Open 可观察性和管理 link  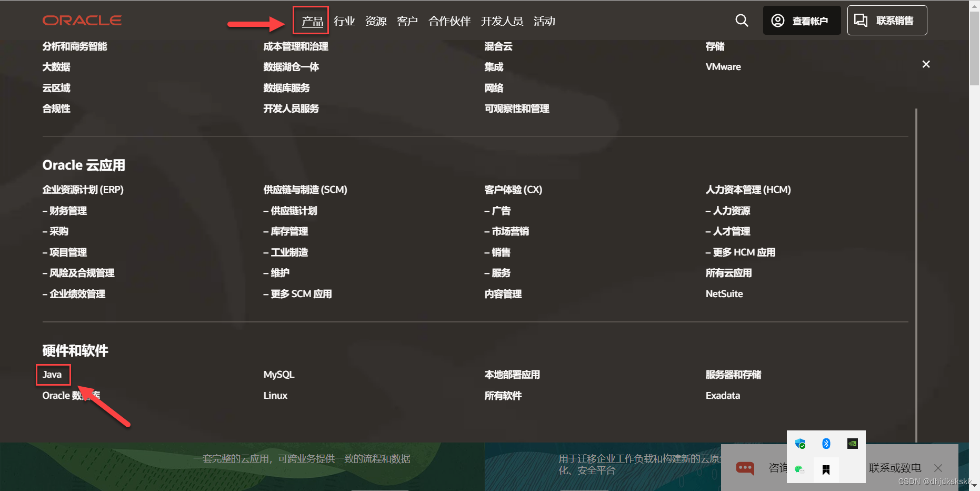pyautogui.click(x=517, y=109)
